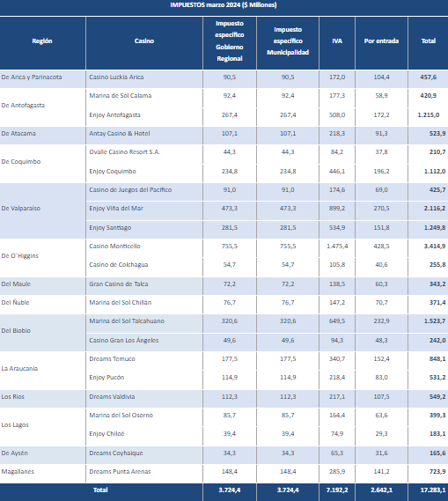The width and height of the screenshot is (448, 501).
Task: Click 'Dreams Punta Arenas' casino name
Action: pyautogui.click(x=120, y=472)
